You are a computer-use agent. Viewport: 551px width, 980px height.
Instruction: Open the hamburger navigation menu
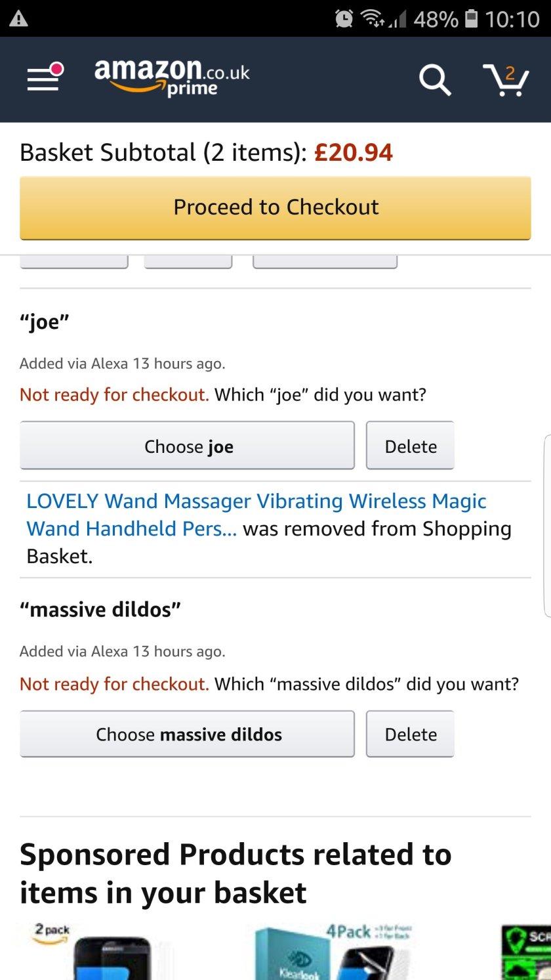pos(42,79)
